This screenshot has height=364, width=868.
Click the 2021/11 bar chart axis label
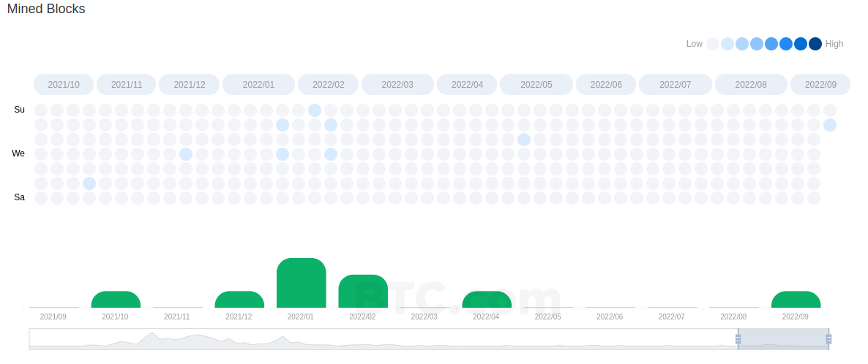(x=177, y=317)
